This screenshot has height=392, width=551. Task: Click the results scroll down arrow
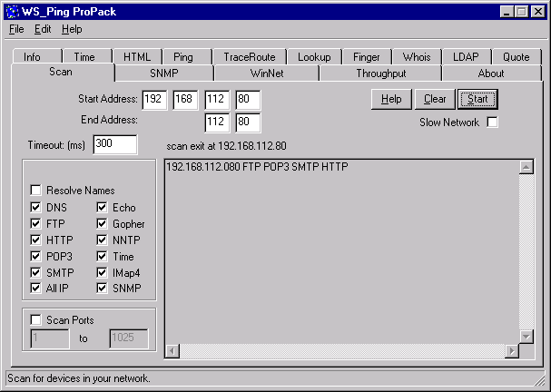tap(526, 337)
